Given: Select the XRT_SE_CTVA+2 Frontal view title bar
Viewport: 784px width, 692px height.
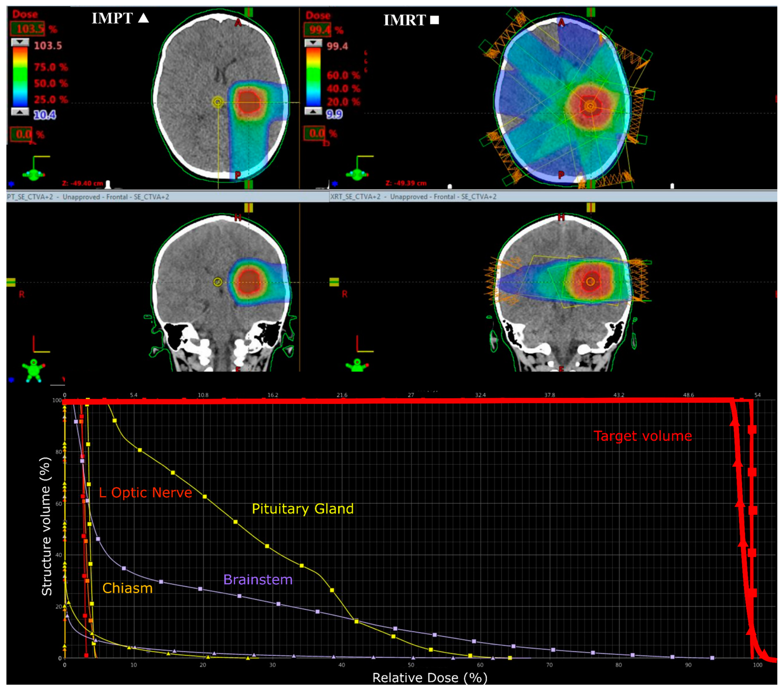Looking at the screenshot, I should (x=414, y=197).
